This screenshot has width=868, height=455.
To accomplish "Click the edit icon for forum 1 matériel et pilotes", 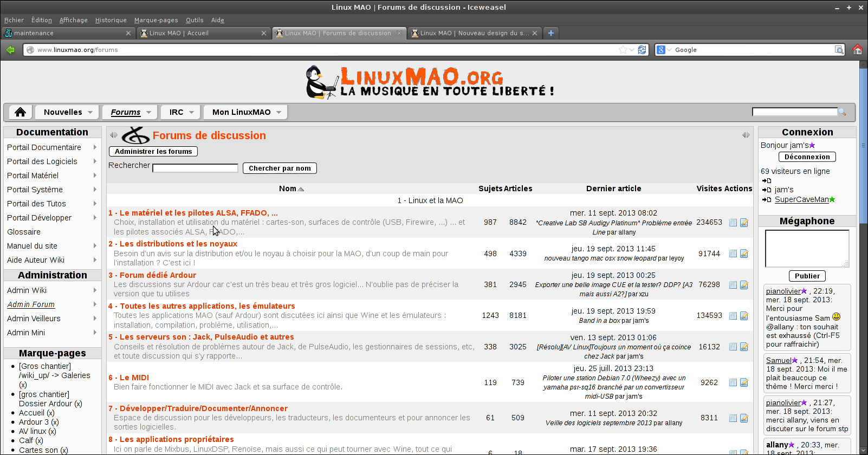I will click(x=744, y=223).
